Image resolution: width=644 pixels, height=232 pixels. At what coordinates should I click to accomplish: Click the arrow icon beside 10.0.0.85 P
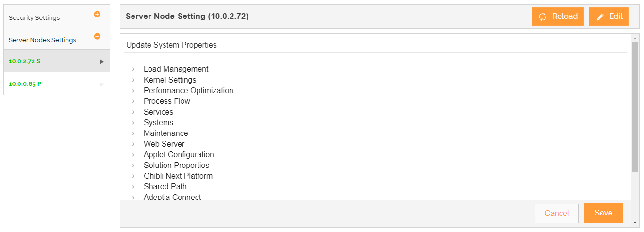[x=102, y=84]
